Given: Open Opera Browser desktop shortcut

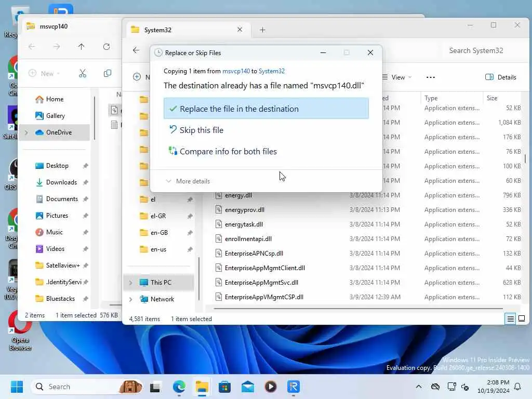Looking at the screenshot, I should point(20,331).
